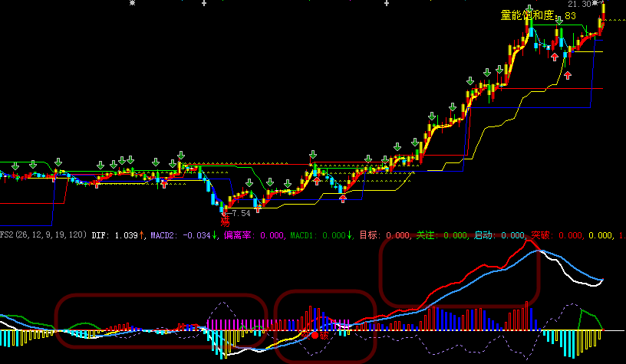Select the 偏离率: 0.000 magenta readout

(253, 235)
